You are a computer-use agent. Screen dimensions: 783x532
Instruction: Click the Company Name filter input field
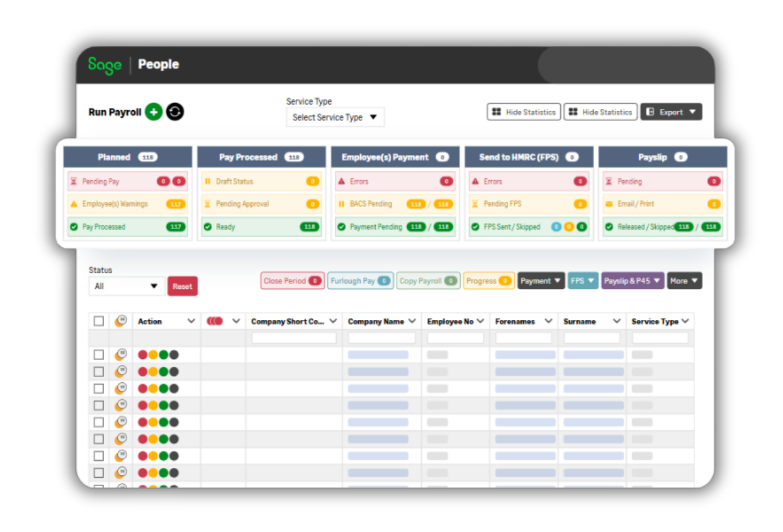tap(381, 338)
